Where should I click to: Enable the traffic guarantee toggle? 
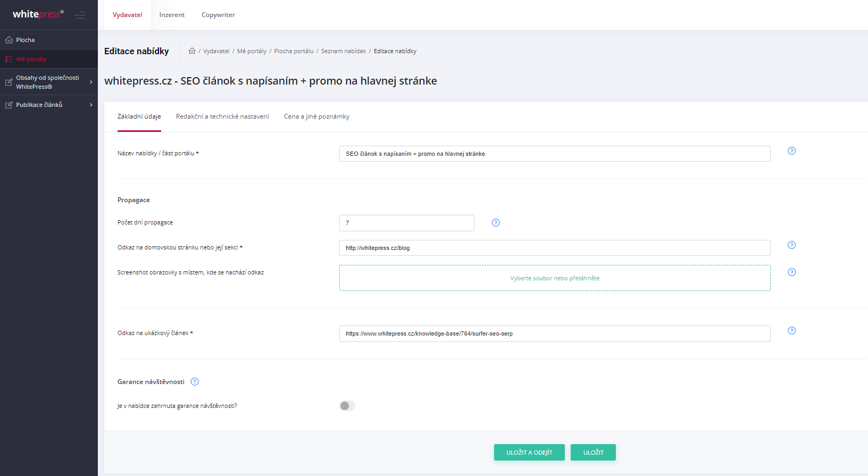(x=347, y=406)
